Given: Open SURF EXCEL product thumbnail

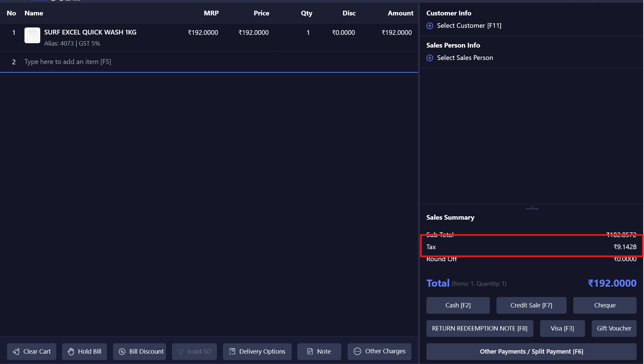Looking at the screenshot, I should [32, 35].
